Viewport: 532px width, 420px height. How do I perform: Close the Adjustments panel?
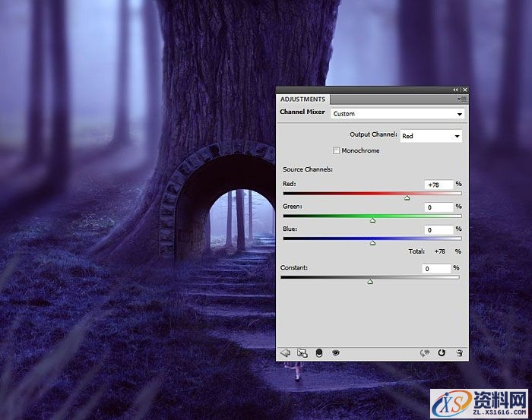[x=464, y=90]
